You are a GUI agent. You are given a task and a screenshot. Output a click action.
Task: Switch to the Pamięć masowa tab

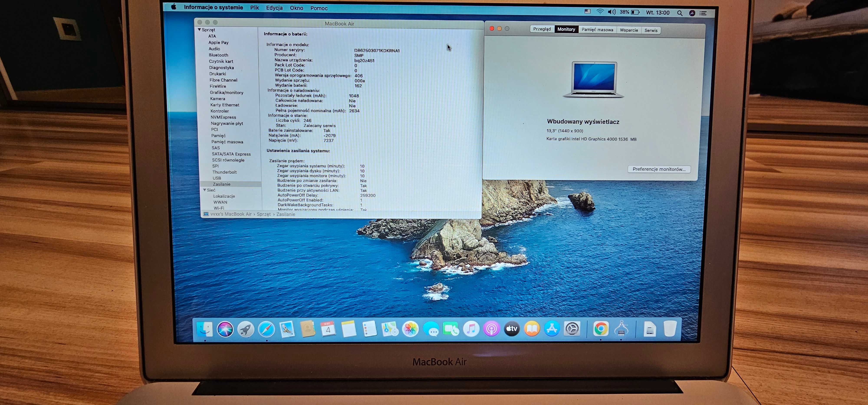pyautogui.click(x=597, y=30)
